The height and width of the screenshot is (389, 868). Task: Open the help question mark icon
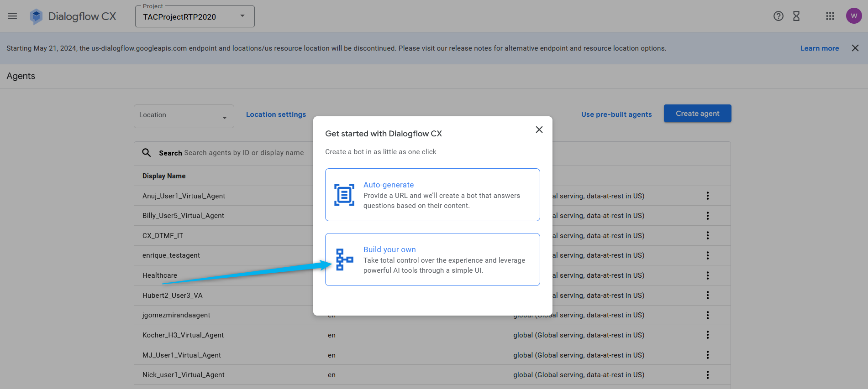pyautogui.click(x=779, y=16)
